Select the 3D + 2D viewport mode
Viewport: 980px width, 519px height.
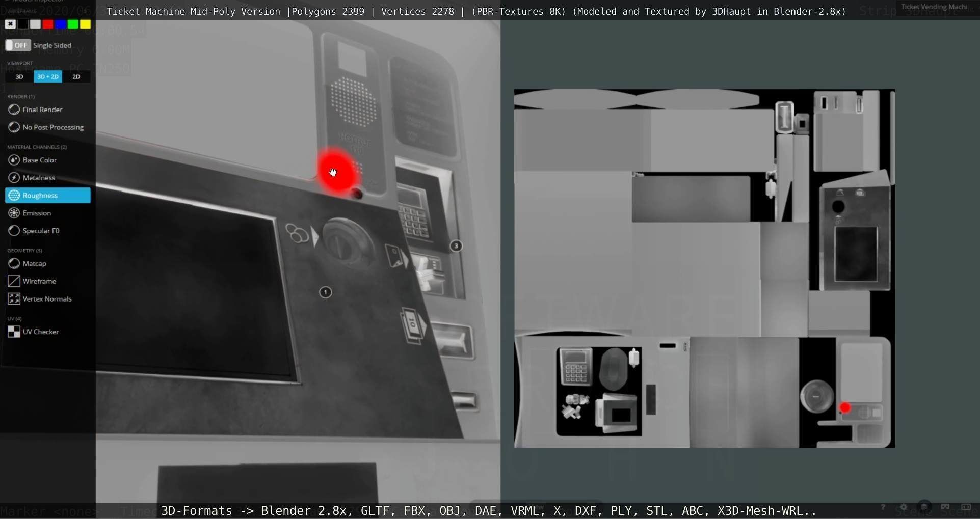point(48,77)
